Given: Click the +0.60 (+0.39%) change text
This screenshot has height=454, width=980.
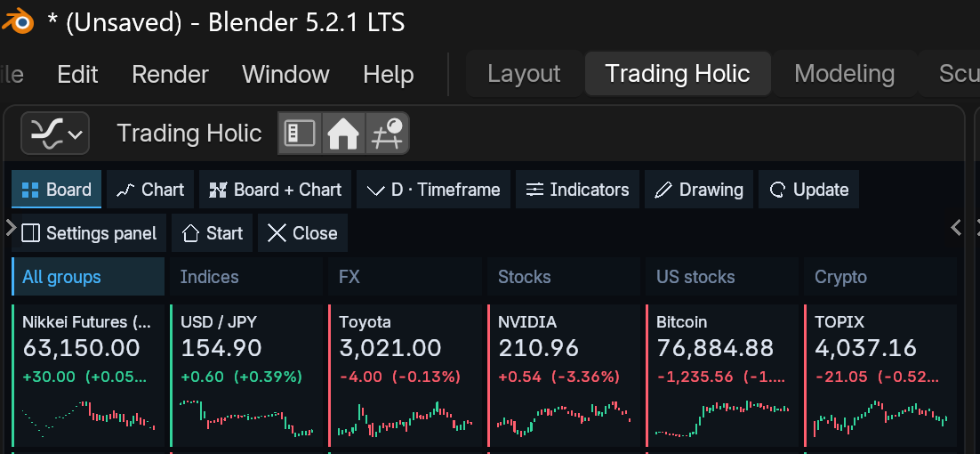Looking at the screenshot, I should point(241,377).
